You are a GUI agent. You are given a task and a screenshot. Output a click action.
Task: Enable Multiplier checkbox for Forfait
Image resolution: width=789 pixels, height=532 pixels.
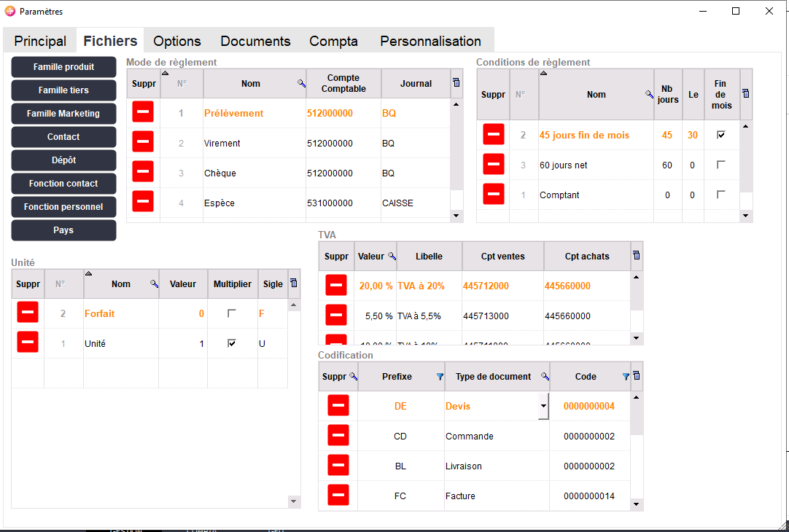pyautogui.click(x=232, y=313)
